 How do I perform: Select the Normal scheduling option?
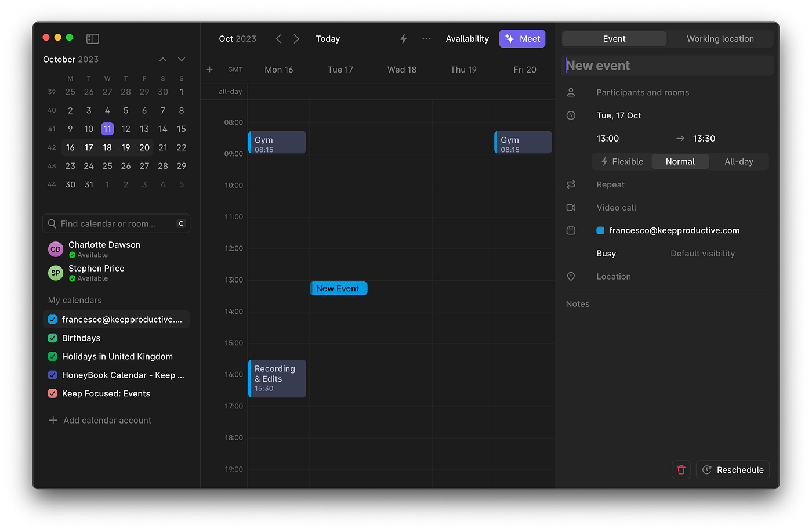pos(680,161)
